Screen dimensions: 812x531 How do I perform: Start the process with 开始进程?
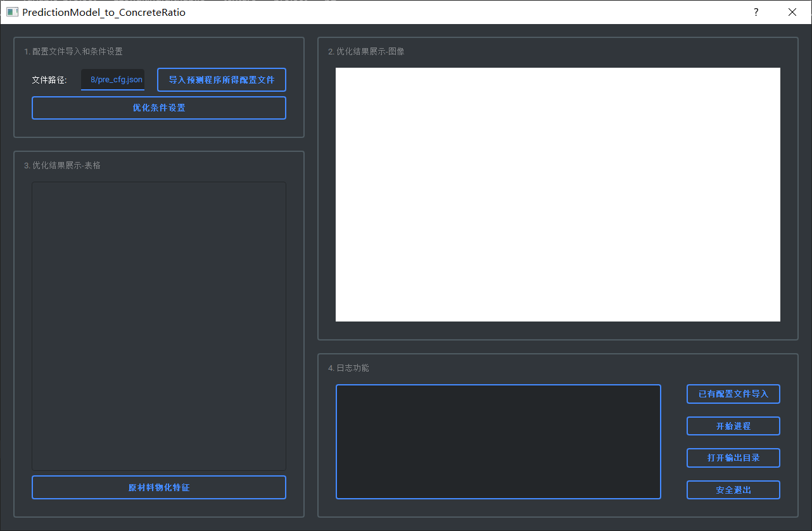(x=733, y=426)
